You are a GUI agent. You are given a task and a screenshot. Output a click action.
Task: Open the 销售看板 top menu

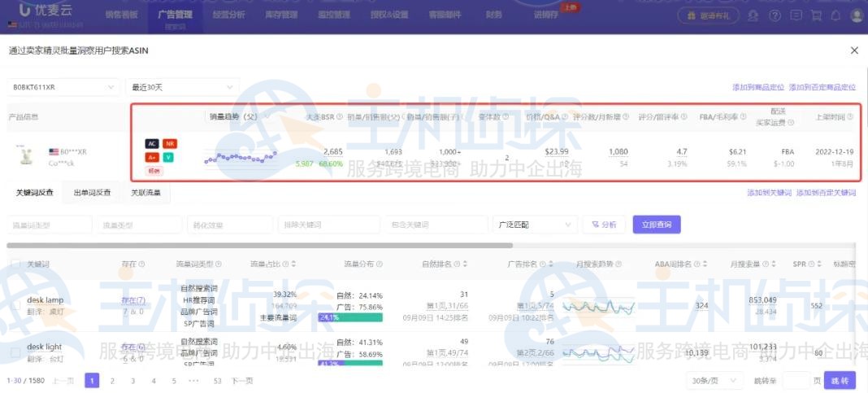(121, 15)
